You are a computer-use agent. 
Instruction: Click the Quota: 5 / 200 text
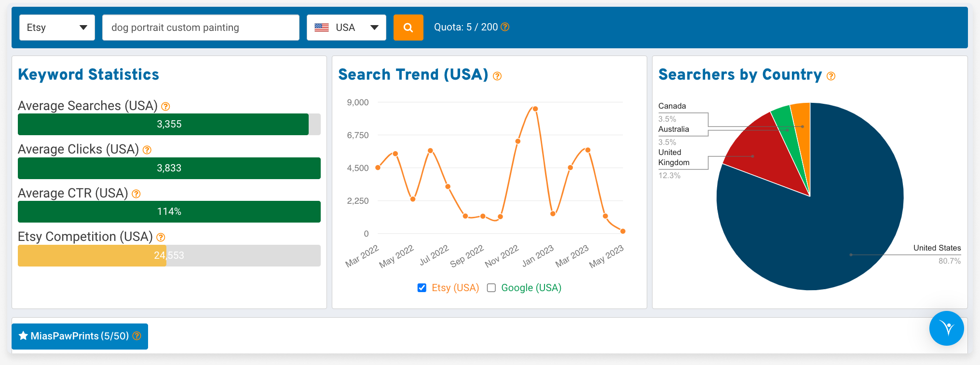466,27
